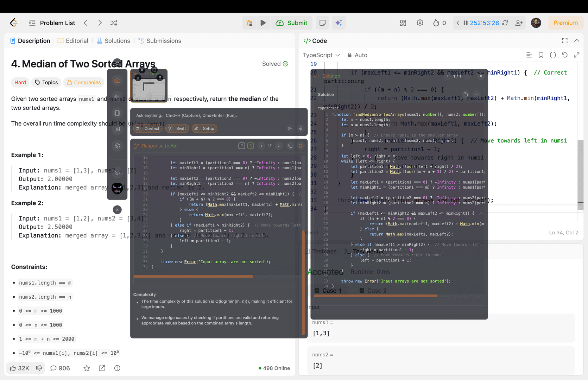Open the Setup button
This screenshot has width=588, height=380.
point(204,128)
